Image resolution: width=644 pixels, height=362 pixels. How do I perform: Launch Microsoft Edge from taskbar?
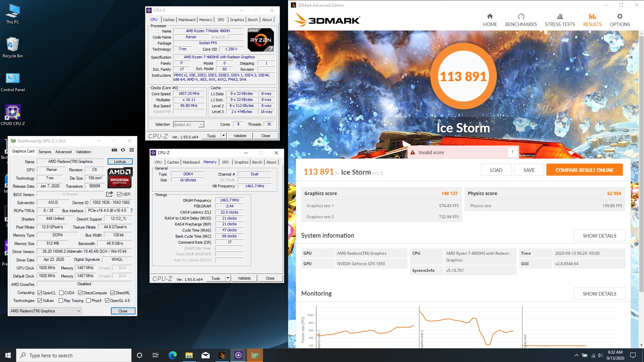tap(172, 355)
